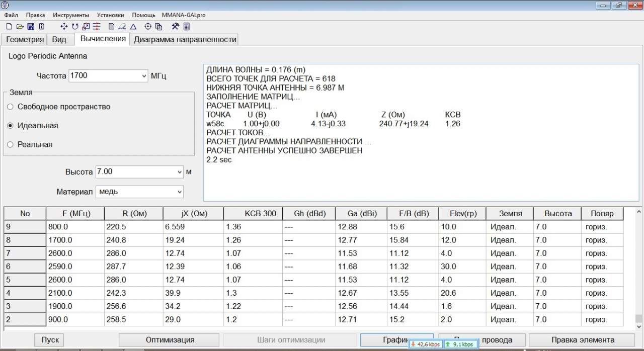Click the hammer and wrench tools icon

coord(175,27)
